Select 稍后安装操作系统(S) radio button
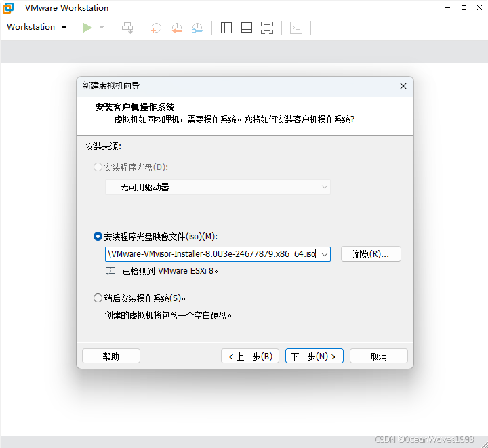Screen dimensions: 488x448 coord(98,298)
